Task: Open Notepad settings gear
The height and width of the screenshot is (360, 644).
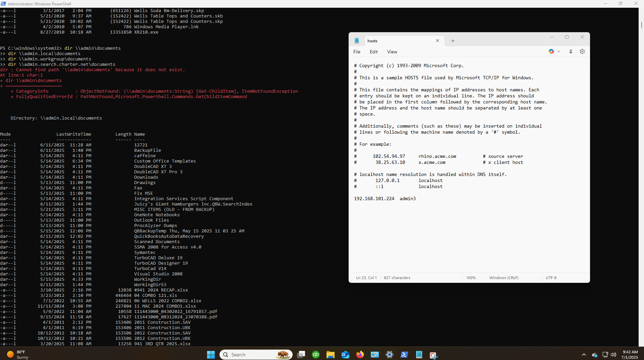Action: pos(582,51)
